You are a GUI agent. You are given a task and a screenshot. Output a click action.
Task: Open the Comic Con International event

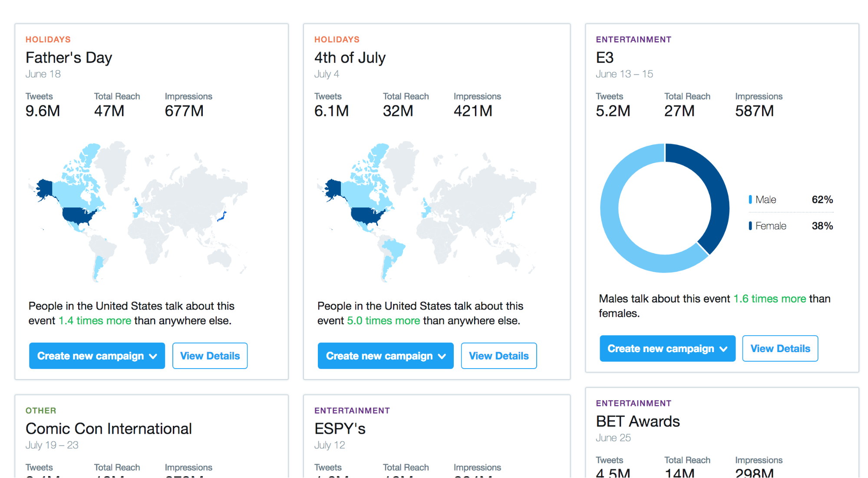click(108, 429)
